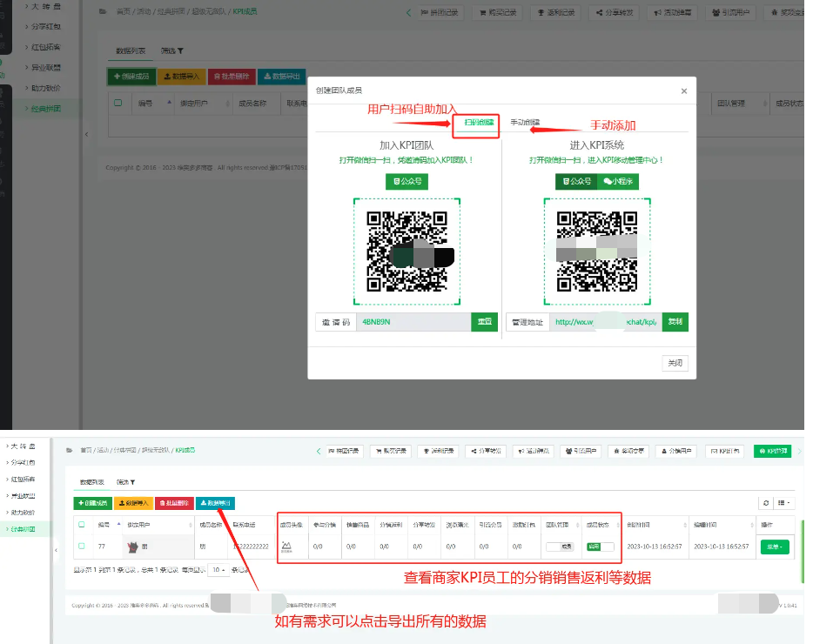The height and width of the screenshot is (644, 813).
Task: Toggle the 成员状态 switch for row 77
Action: pyautogui.click(x=601, y=547)
